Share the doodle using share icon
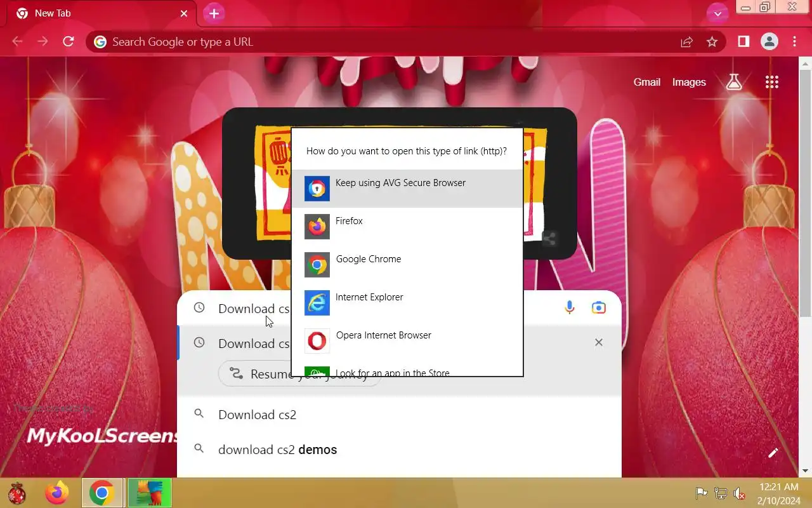The image size is (812, 508). tap(549, 239)
